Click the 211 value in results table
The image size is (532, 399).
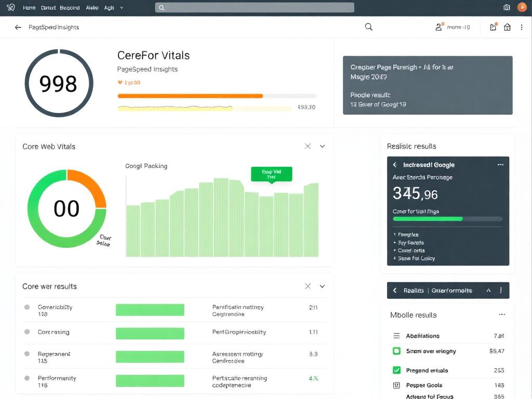313,308
